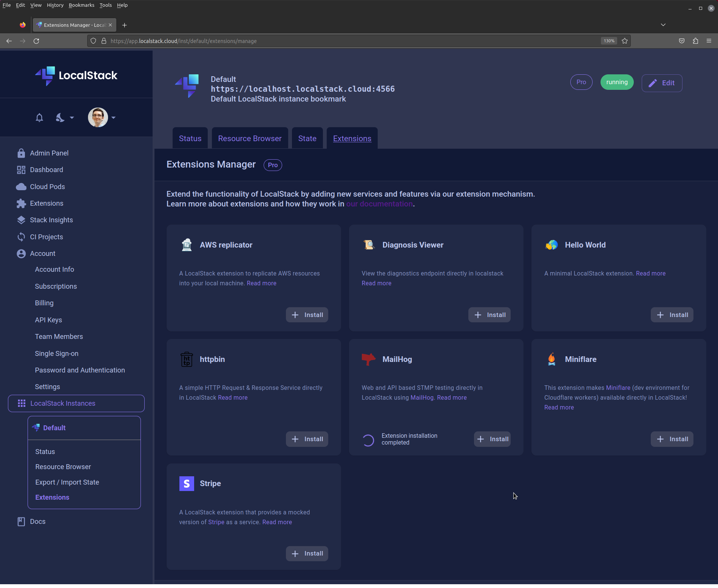This screenshot has width=718, height=588.
Task: Switch to the Resource Browser tab
Action: click(x=250, y=138)
